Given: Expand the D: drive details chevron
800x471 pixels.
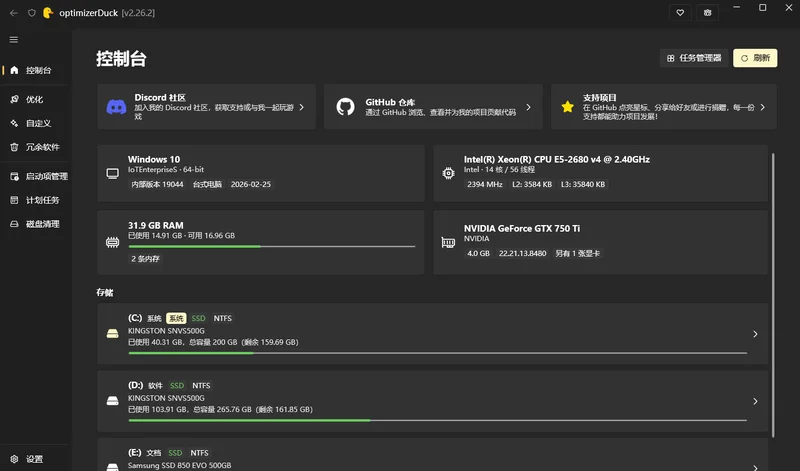Looking at the screenshot, I should (x=755, y=401).
